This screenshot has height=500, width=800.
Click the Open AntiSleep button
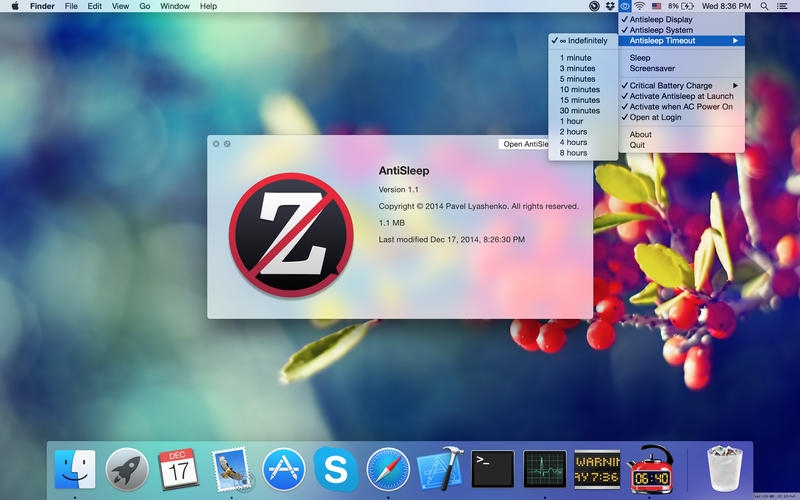tap(524, 144)
